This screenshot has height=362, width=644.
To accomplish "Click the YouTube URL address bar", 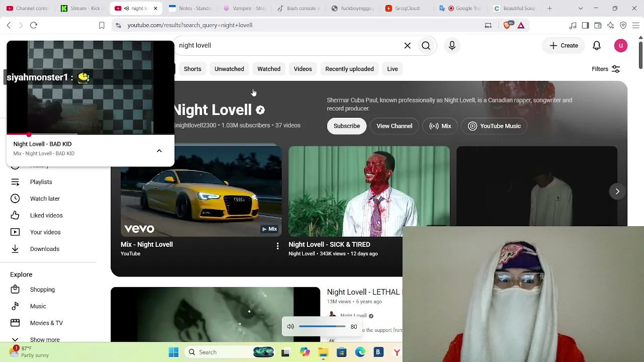I will click(302, 25).
